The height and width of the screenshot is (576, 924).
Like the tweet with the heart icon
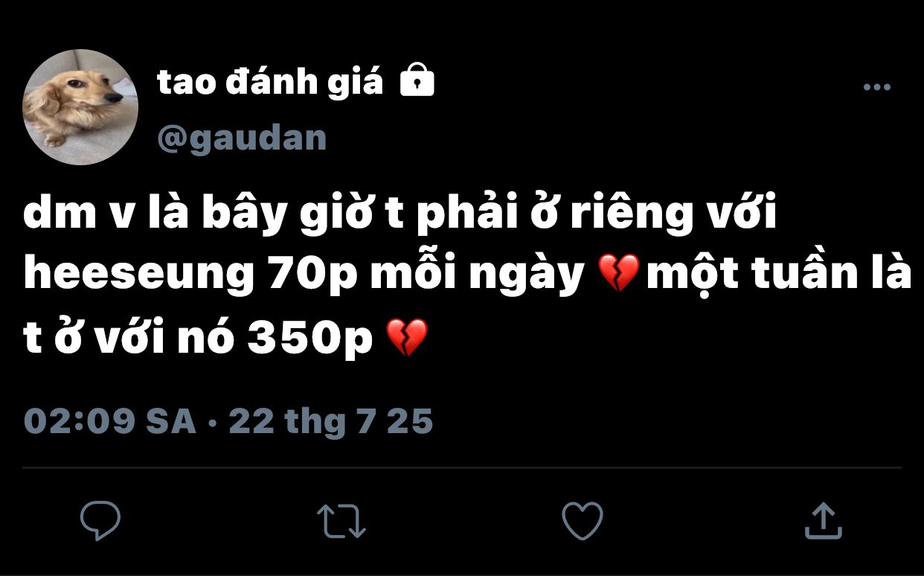582,520
